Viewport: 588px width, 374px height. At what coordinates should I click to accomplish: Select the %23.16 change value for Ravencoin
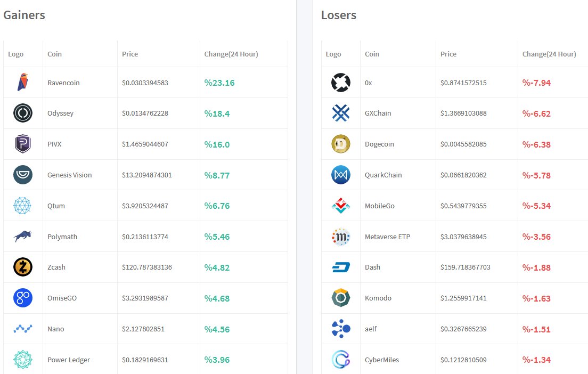(x=219, y=82)
